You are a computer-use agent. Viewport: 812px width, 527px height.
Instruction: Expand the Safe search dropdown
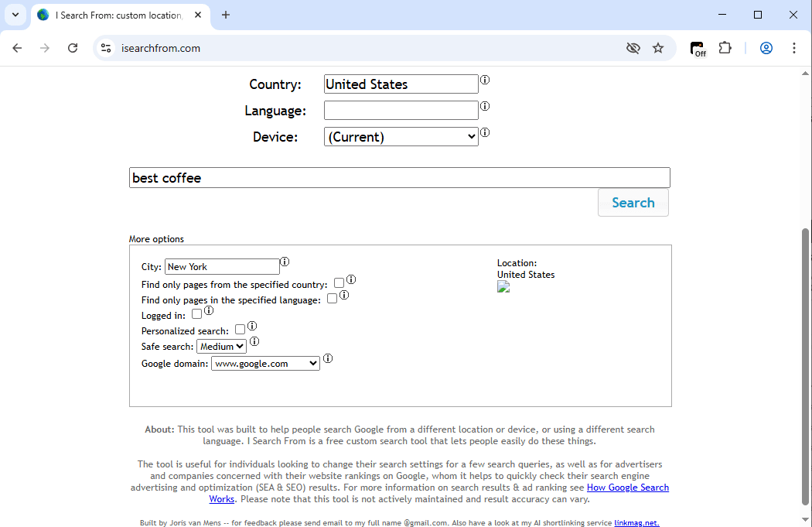221,347
